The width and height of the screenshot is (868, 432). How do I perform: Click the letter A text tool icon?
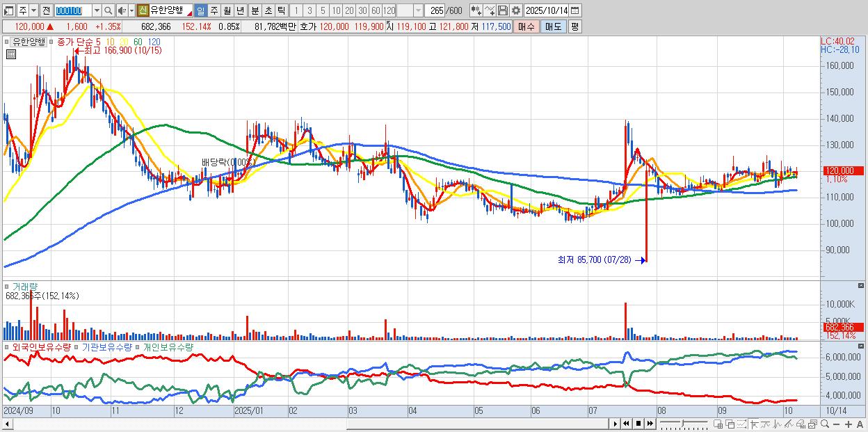pyautogui.click(x=860, y=424)
